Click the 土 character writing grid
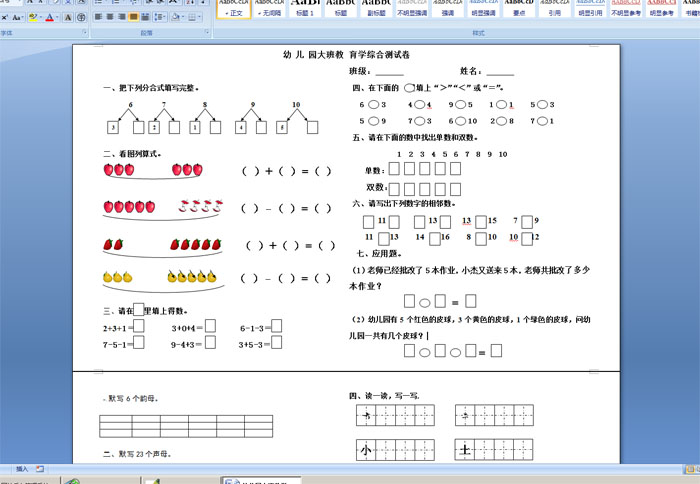Screen dimensions: 700x484 494,450
